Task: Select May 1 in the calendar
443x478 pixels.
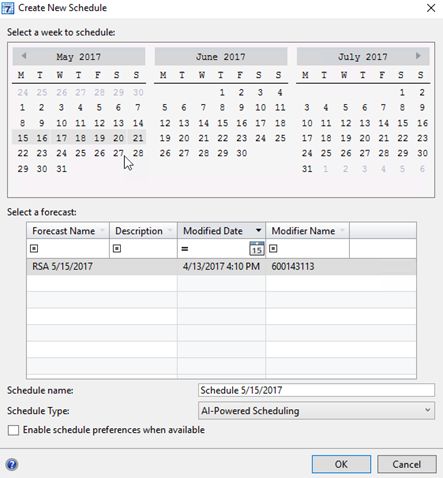Action: point(22,108)
